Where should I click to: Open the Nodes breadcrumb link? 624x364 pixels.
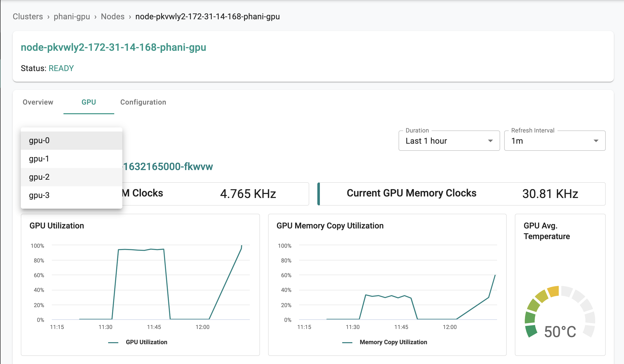pyautogui.click(x=113, y=16)
